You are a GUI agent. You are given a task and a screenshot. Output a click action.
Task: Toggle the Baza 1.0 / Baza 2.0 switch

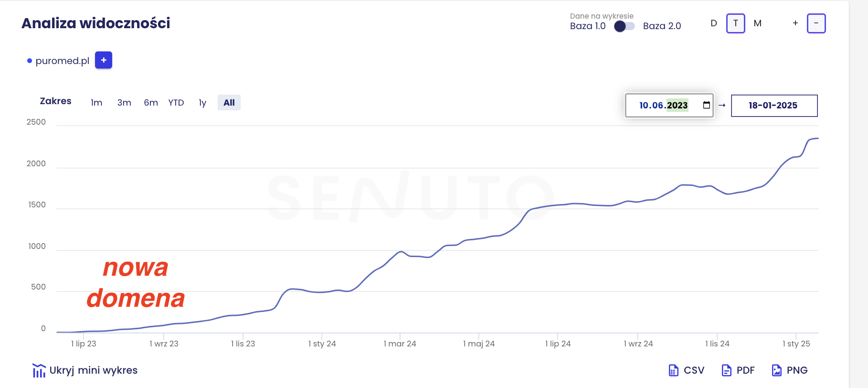(x=624, y=26)
